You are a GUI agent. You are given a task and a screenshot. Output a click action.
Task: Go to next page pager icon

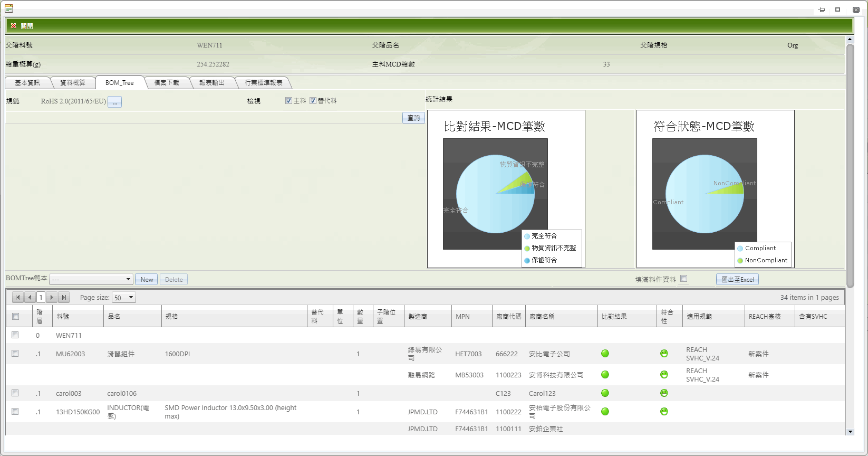point(52,297)
